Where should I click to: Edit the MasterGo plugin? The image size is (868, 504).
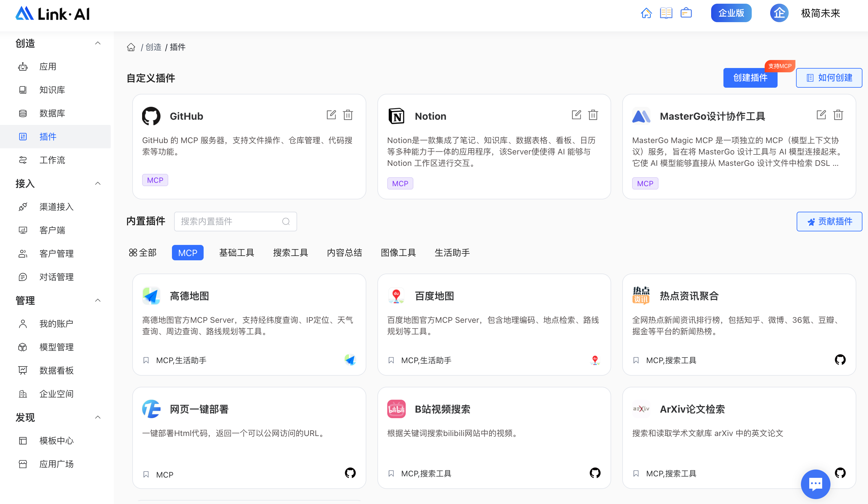click(821, 115)
